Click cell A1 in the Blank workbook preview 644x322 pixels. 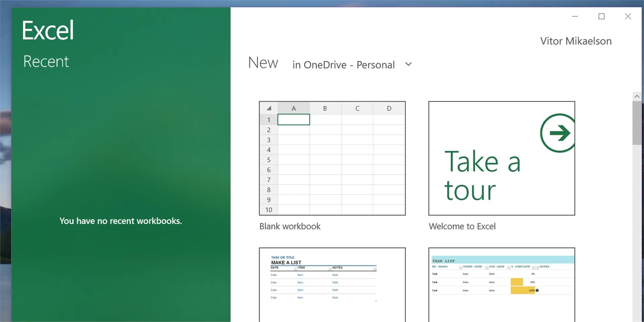click(293, 119)
